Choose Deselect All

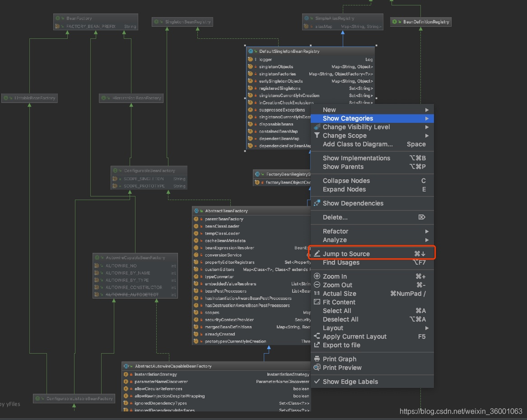pos(372,319)
